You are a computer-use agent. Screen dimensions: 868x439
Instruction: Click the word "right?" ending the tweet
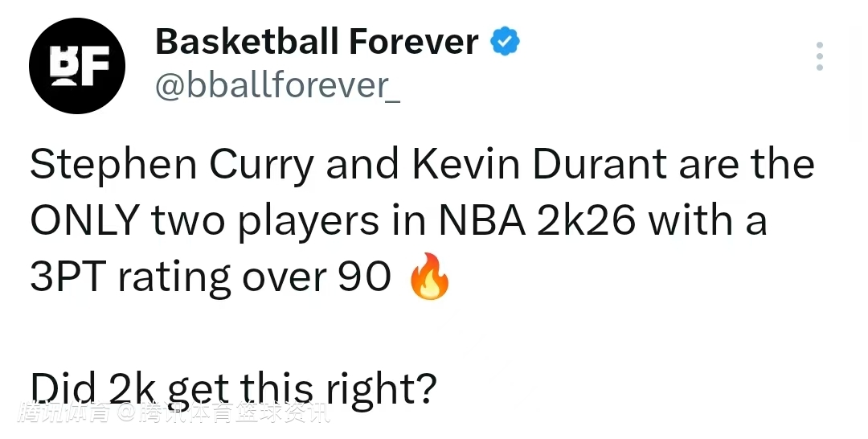pos(381,390)
